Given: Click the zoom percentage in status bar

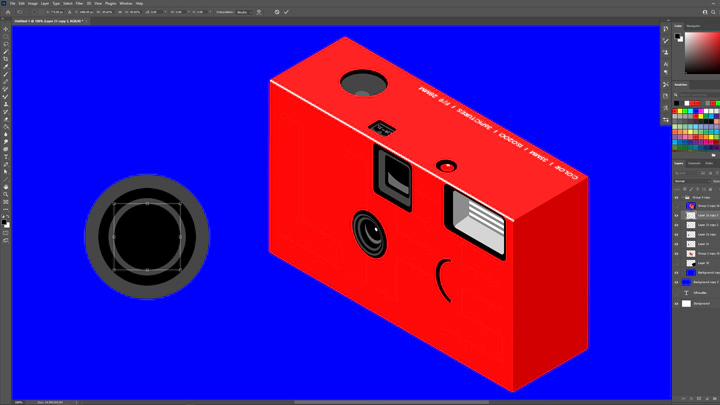Looking at the screenshot, I should point(18,402).
